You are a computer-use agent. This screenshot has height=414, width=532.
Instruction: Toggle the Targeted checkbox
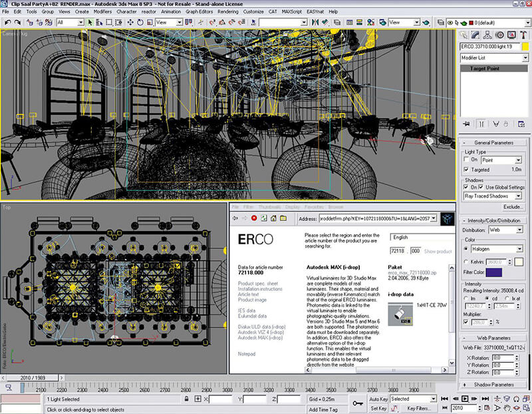[466, 169]
